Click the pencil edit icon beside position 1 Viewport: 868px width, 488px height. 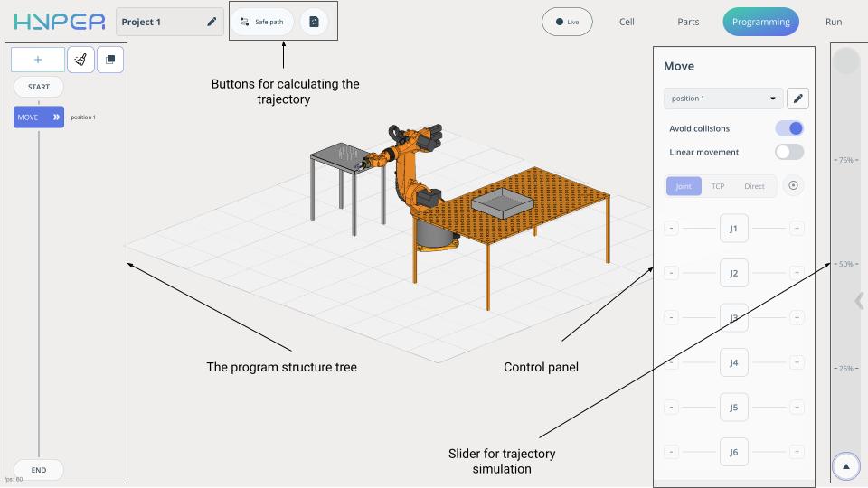pos(797,99)
